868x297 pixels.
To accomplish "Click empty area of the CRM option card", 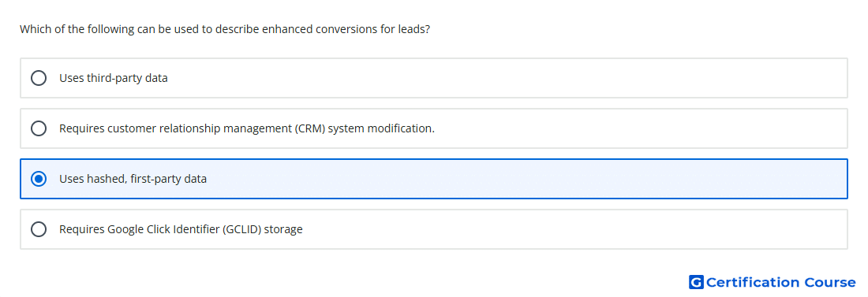I will click(637, 128).
